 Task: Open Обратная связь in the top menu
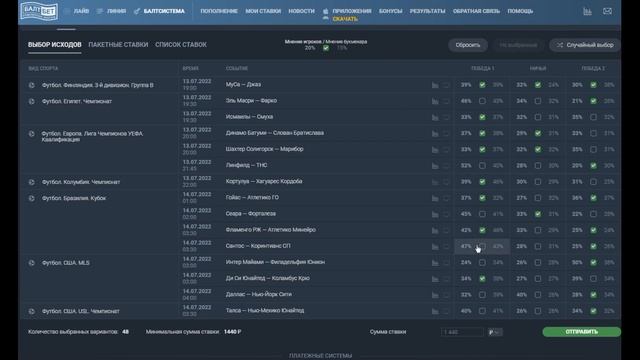(476, 11)
